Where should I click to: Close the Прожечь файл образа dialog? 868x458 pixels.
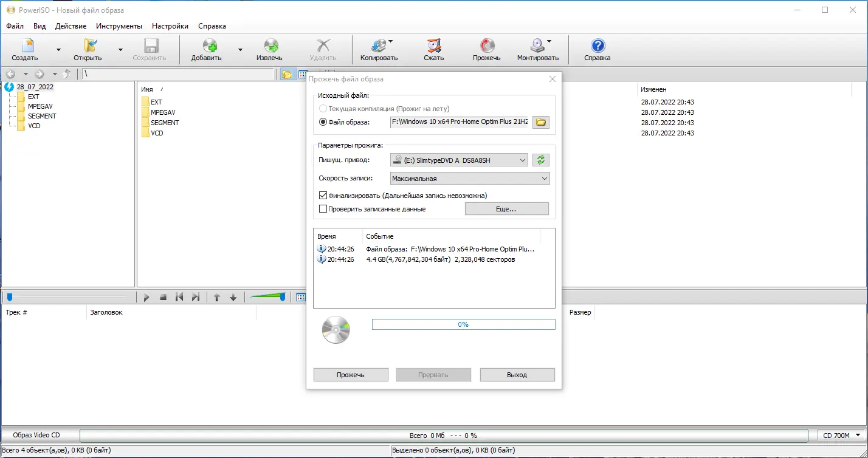(x=552, y=79)
